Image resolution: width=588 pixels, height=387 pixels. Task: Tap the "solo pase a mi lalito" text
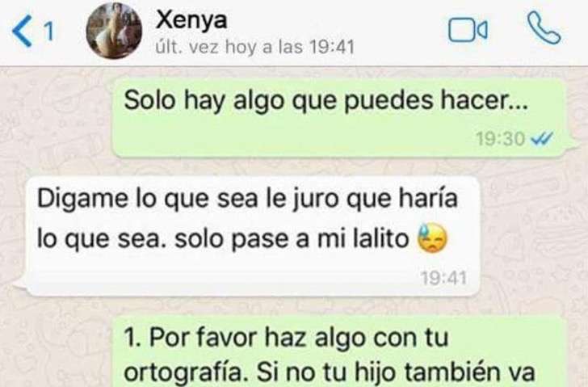[292, 239]
